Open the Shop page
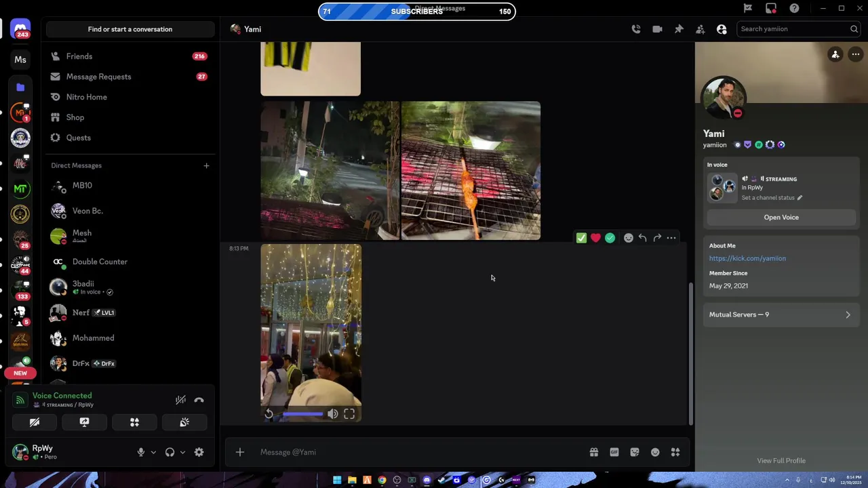The width and height of the screenshot is (868, 488). click(130, 117)
